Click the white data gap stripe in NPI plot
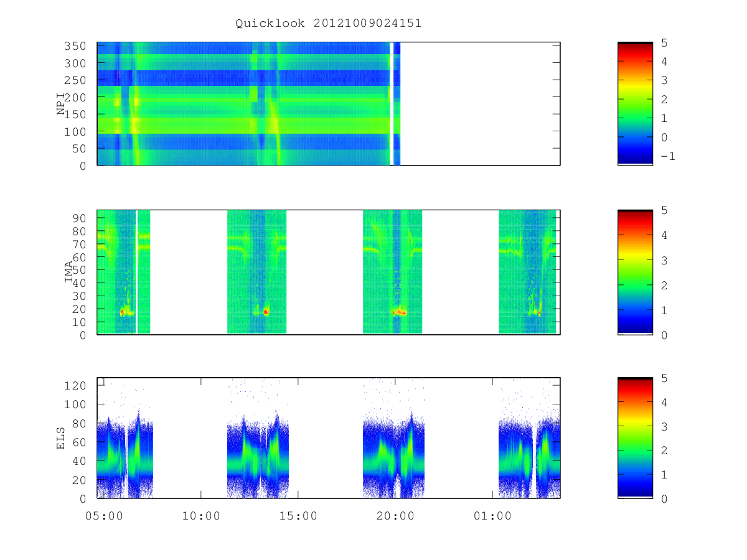This screenshot has height=560, width=747. pyautogui.click(x=392, y=104)
